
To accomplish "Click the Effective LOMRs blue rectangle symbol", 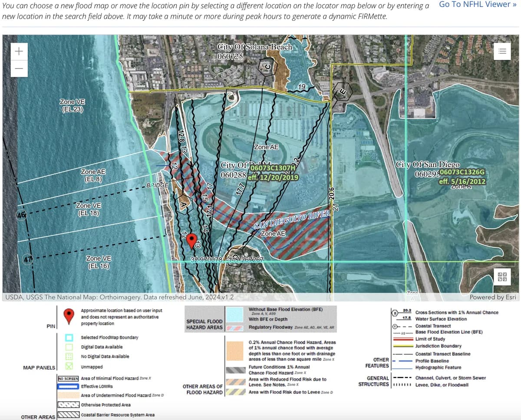I will point(68,387).
